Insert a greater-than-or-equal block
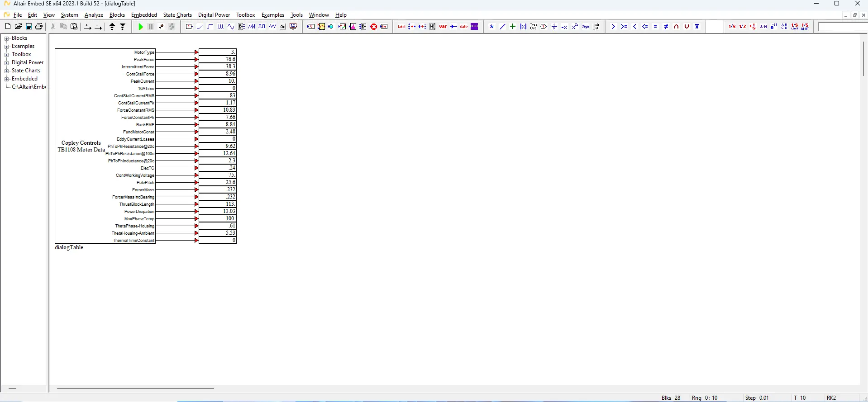The image size is (868, 402). point(624,27)
